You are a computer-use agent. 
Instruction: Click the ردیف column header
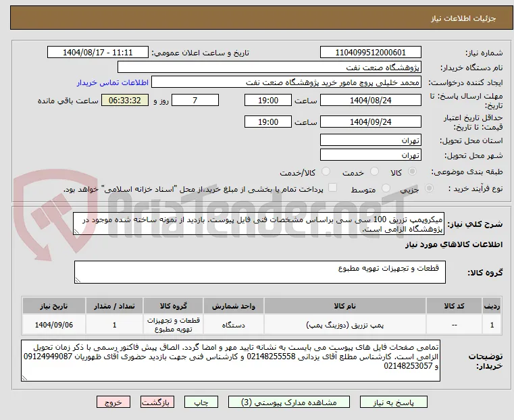coord(492,306)
